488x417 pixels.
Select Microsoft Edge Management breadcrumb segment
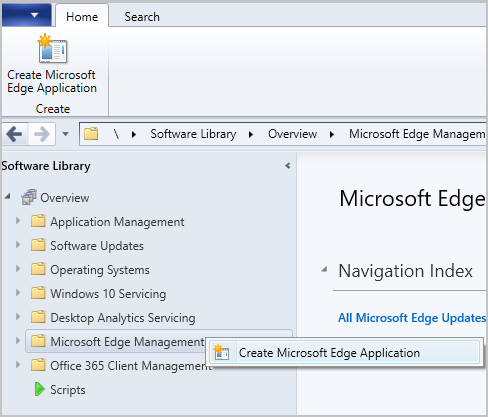(417, 134)
